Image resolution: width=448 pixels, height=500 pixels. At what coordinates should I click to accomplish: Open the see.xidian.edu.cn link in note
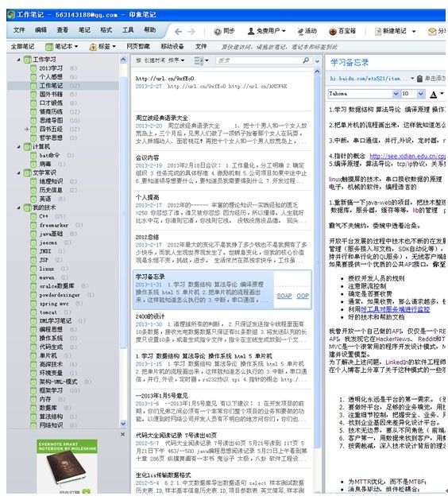(x=407, y=157)
